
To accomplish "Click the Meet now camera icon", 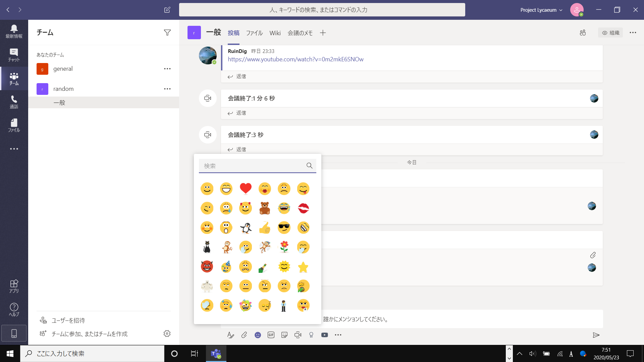I will point(298,335).
